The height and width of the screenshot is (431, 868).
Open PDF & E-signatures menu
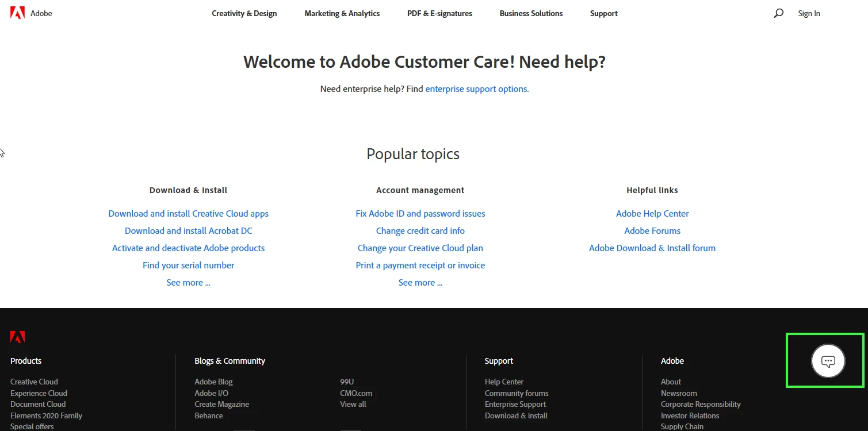[x=439, y=13]
